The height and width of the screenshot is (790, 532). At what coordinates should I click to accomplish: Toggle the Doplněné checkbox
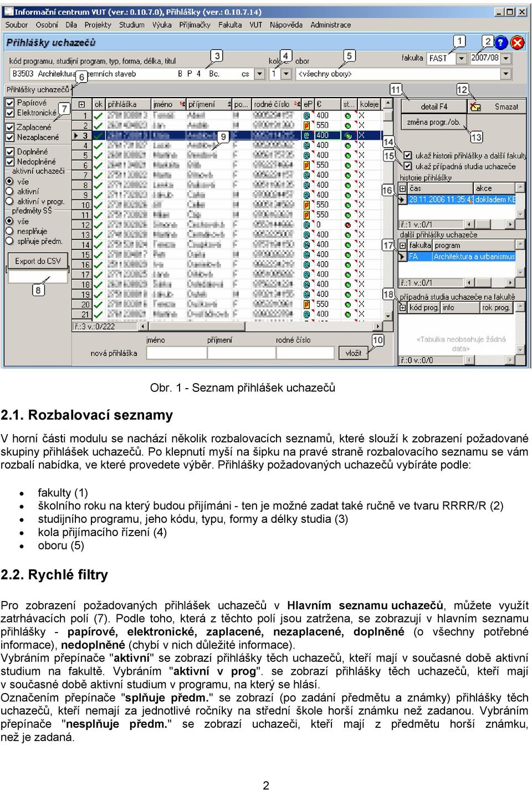10,151
